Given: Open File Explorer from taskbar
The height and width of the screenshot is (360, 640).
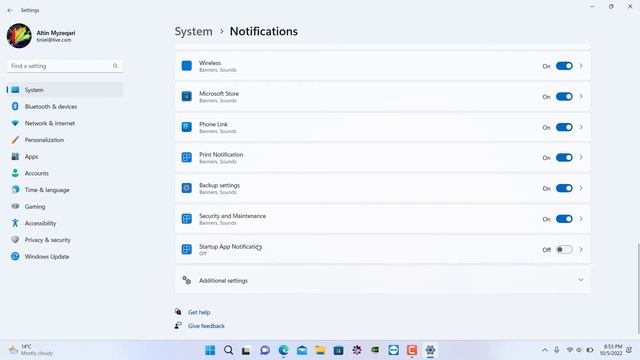Looking at the screenshot, I should (x=320, y=350).
